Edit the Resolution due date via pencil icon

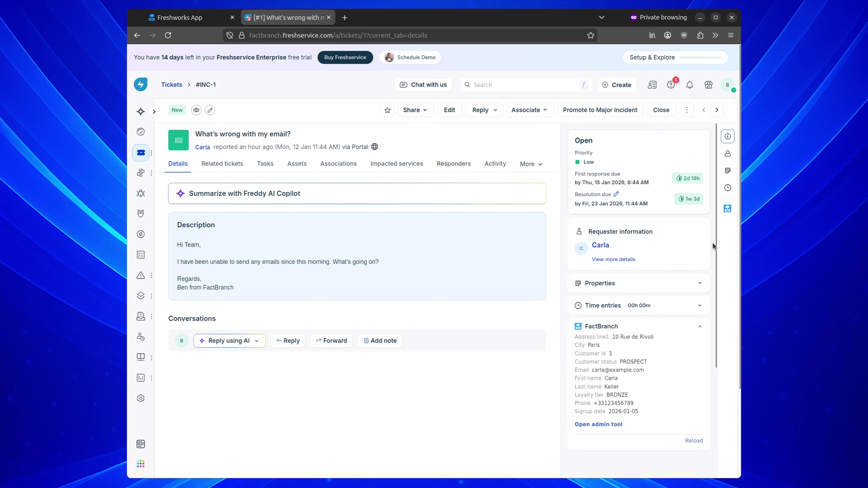tap(616, 194)
